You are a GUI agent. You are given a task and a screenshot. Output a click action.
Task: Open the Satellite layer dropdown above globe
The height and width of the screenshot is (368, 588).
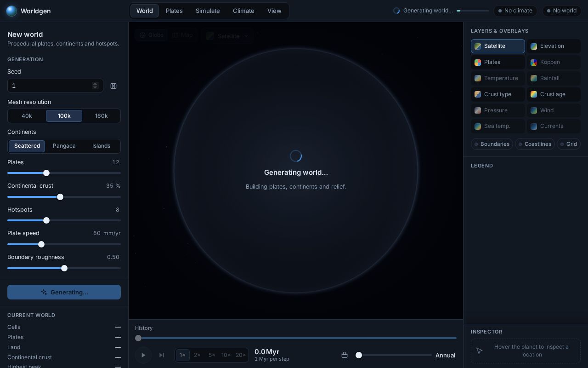coord(227,36)
